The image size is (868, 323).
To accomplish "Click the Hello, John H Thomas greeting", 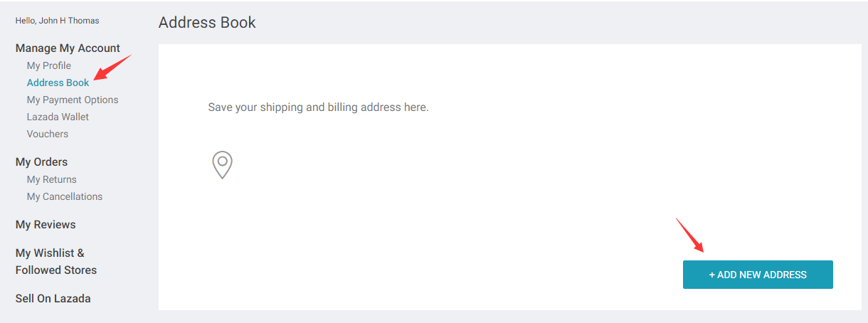I will click(x=58, y=21).
